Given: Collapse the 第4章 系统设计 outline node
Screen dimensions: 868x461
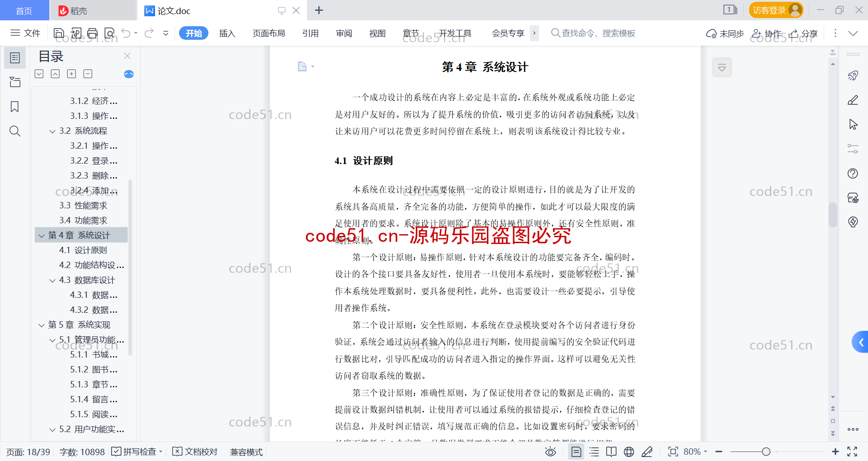Looking at the screenshot, I should (x=42, y=235).
